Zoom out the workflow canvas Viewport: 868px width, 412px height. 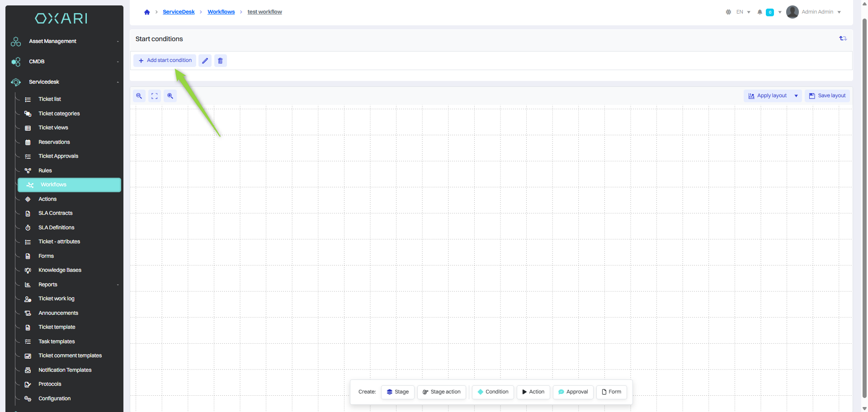tap(139, 96)
